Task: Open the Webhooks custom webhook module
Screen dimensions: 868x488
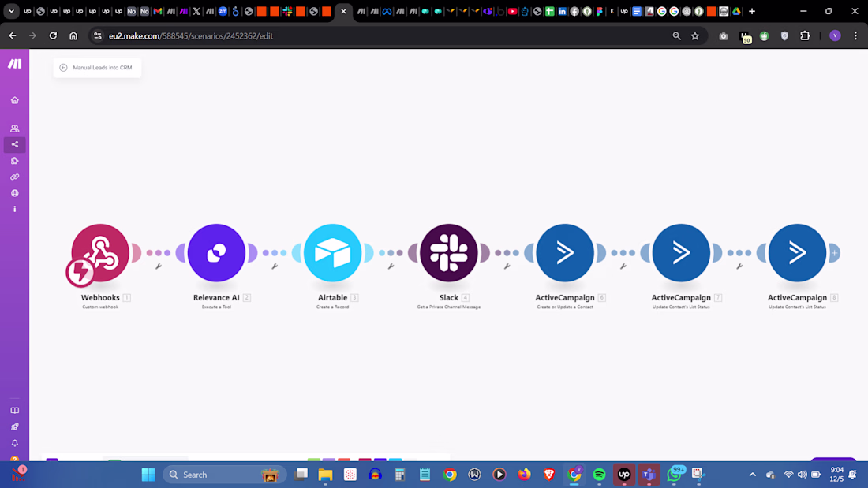Action: click(100, 253)
